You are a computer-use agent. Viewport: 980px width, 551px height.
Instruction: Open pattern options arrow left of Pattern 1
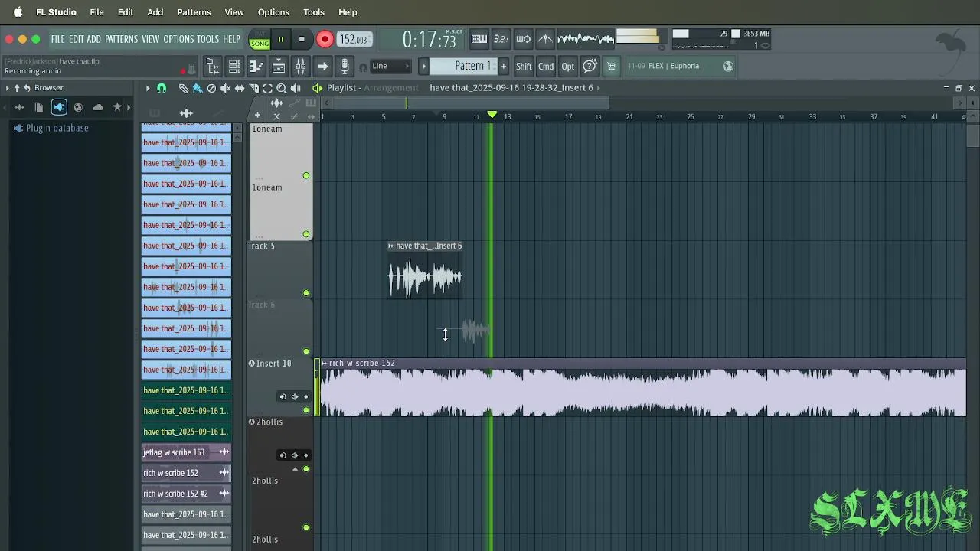point(423,67)
